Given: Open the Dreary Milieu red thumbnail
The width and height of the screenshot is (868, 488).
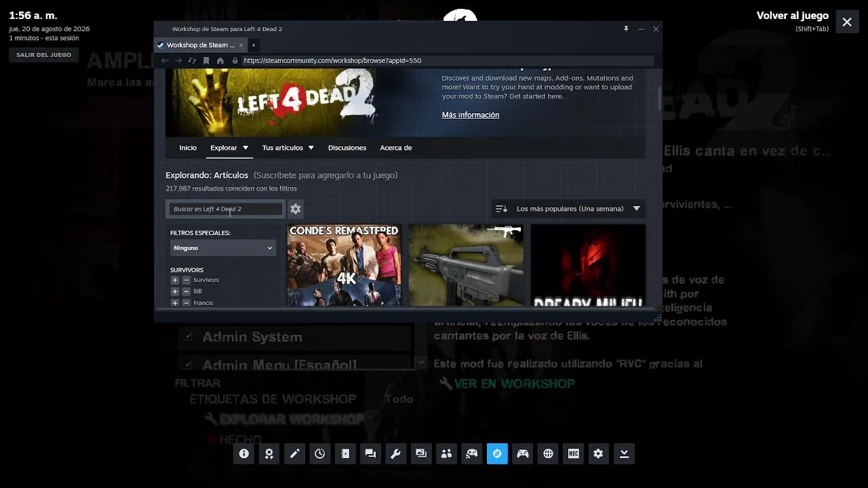Looking at the screenshot, I should click(x=588, y=265).
